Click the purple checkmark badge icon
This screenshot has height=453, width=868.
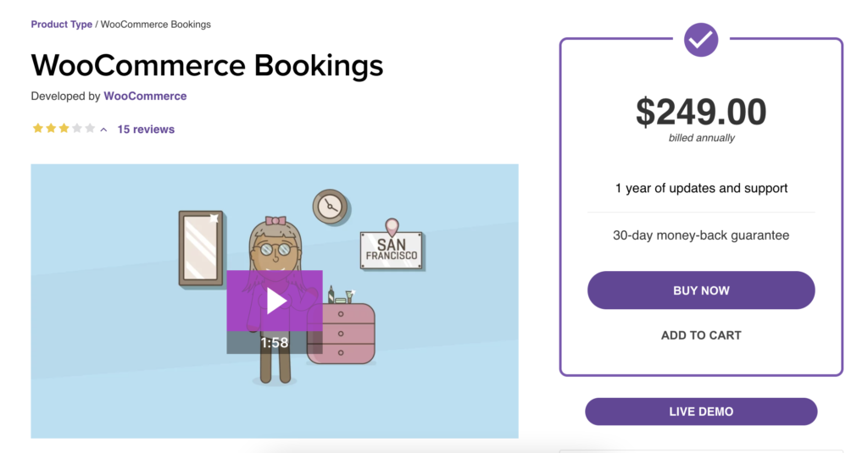[701, 39]
